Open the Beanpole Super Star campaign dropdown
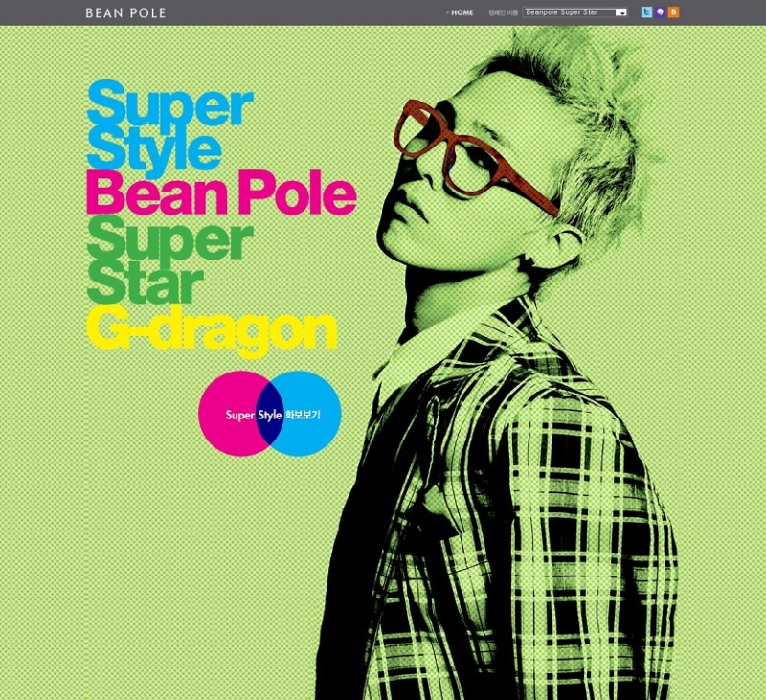The height and width of the screenshot is (700, 766). (574, 12)
